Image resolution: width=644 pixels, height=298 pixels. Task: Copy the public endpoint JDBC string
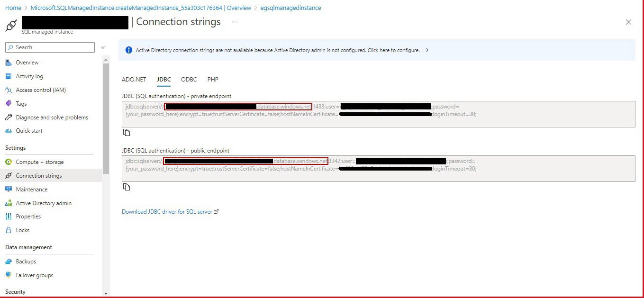(x=127, y=187)
